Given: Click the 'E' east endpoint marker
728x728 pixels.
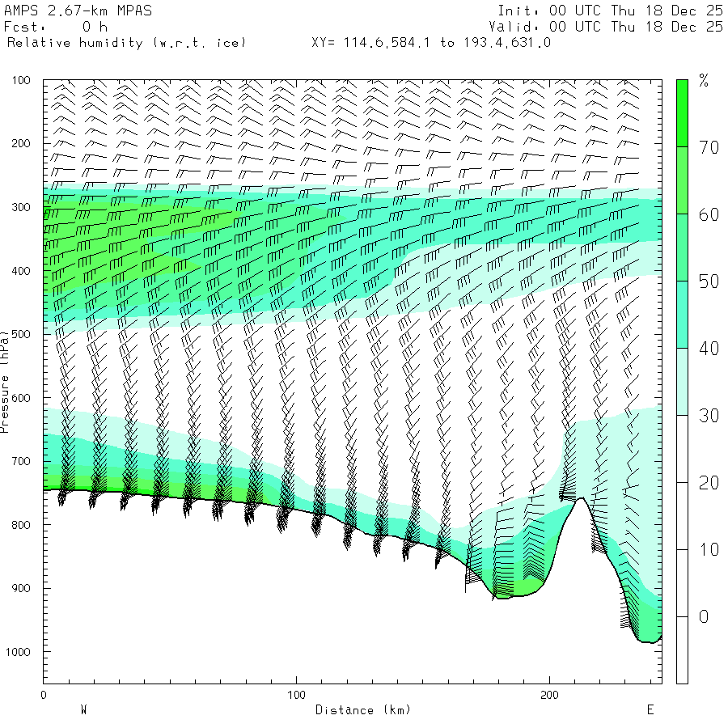Looking at the screenshot, I should [650, 710].
